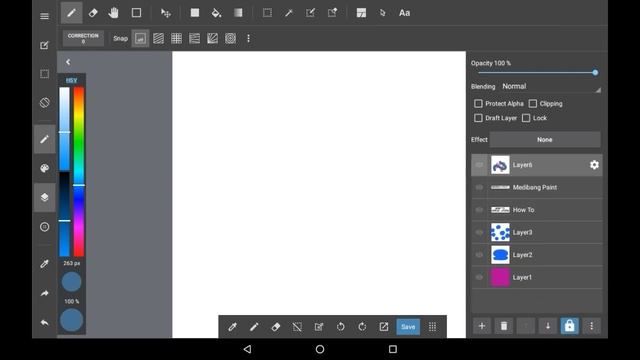640x360 pixels.
Task: Open edit icon in left sidebar
Action: [44, 45]
